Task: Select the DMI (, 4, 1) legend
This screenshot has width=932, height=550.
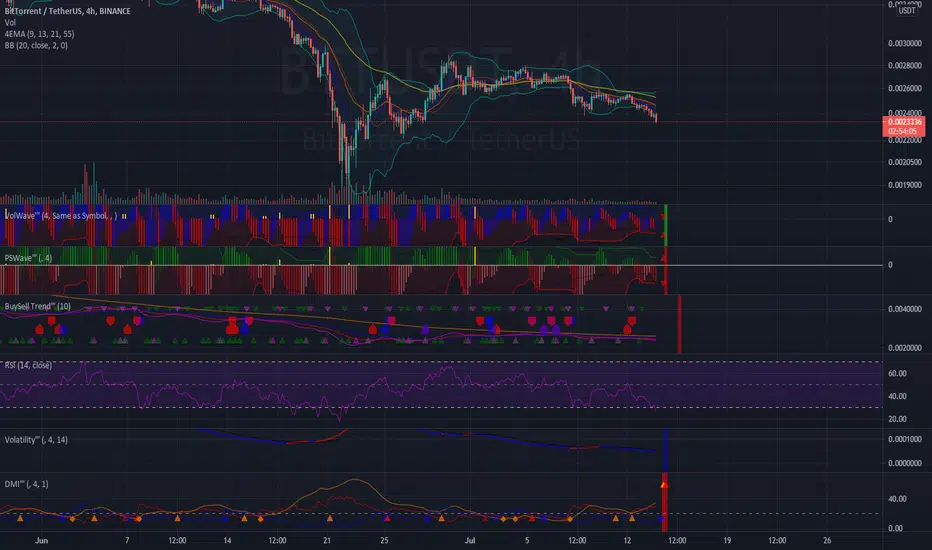Action: tap(26, 484)
